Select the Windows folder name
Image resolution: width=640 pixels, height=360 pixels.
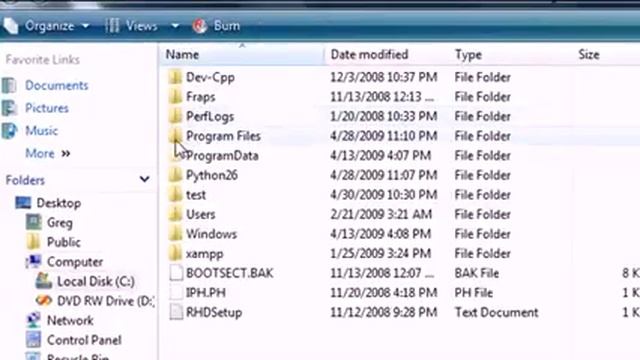click(211, 234)
